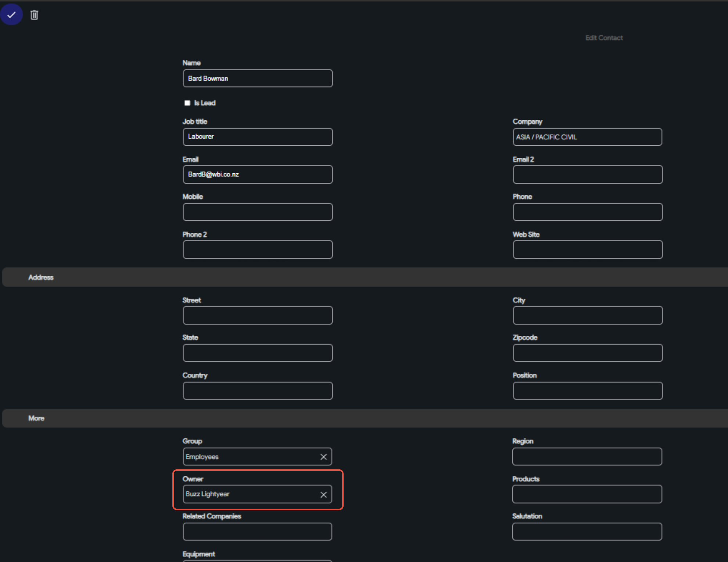Click the Email field BardB@wbi.co.nz
Screen dimensions: 728x562
(x=257, y=174)
